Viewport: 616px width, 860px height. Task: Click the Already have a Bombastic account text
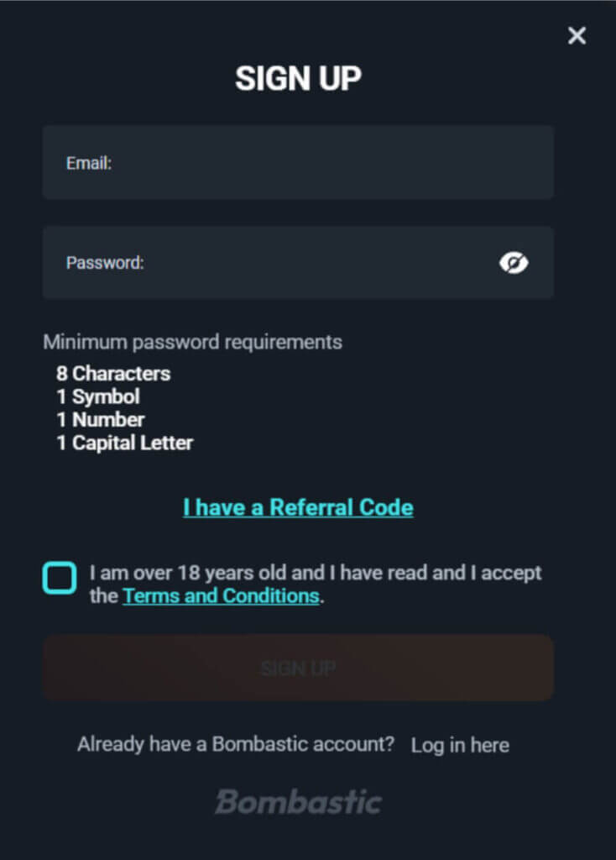236,744
